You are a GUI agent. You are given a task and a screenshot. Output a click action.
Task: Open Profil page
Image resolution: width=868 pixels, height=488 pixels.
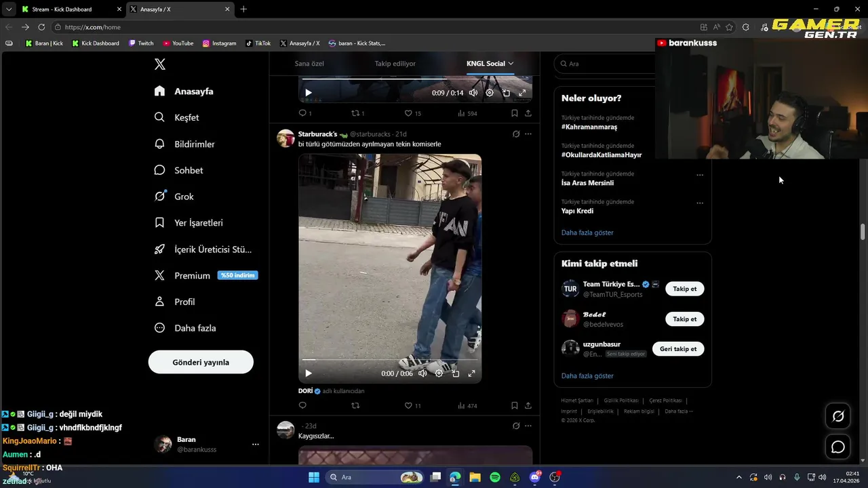[174, 302]
